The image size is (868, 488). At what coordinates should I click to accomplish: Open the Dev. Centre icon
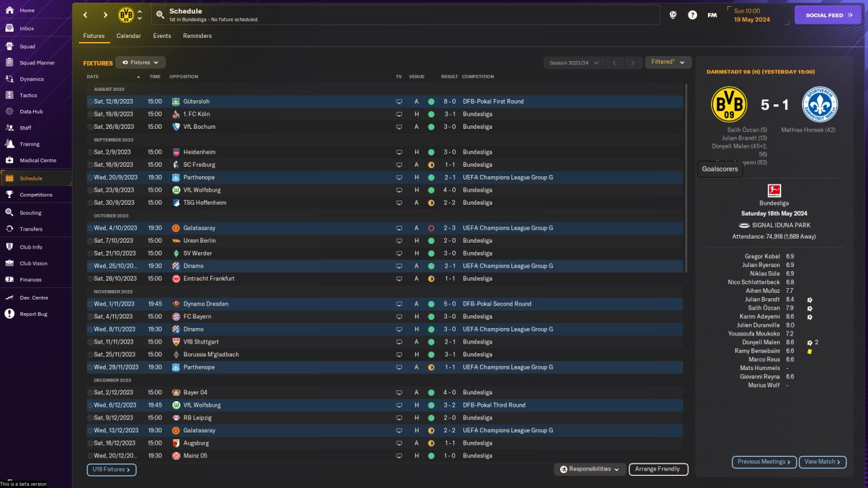pos(9,298)
